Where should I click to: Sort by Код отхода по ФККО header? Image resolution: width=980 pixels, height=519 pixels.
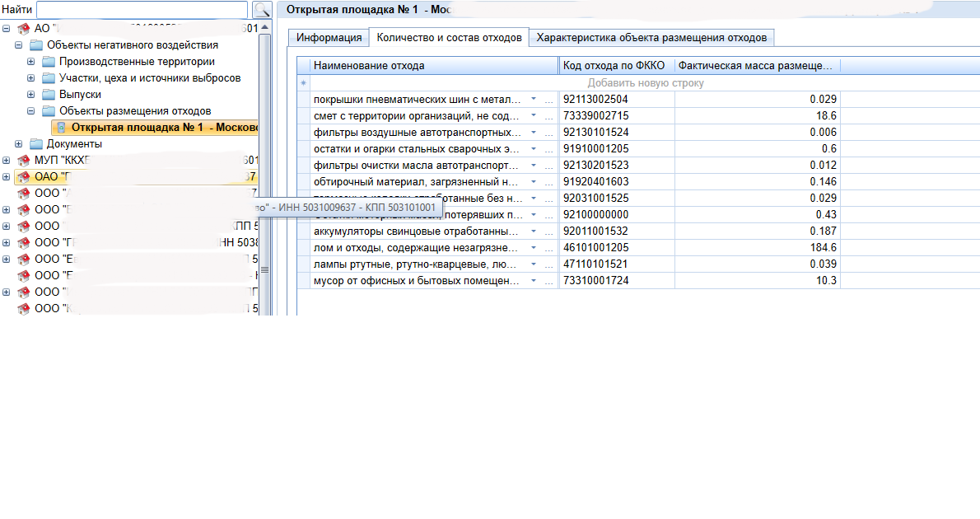(x=614, y=66)
